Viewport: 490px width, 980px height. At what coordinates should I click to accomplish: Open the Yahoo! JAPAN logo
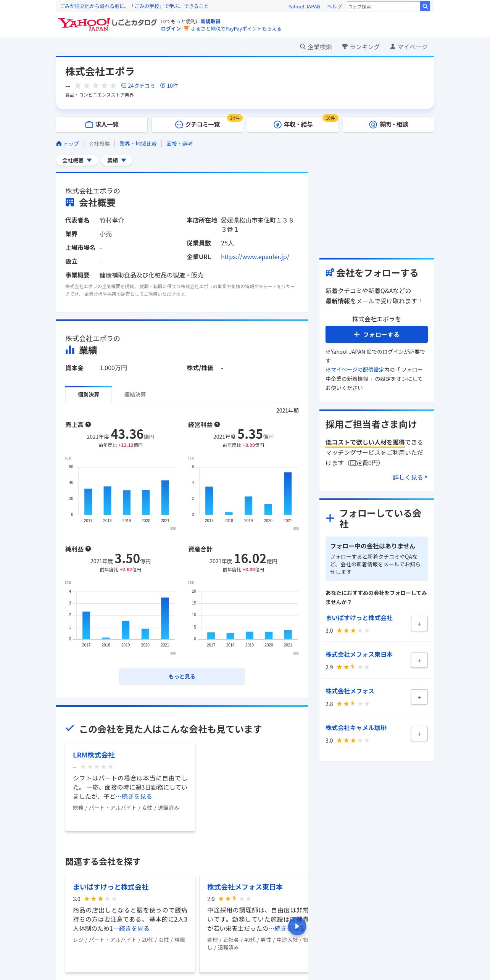[84, 24]
